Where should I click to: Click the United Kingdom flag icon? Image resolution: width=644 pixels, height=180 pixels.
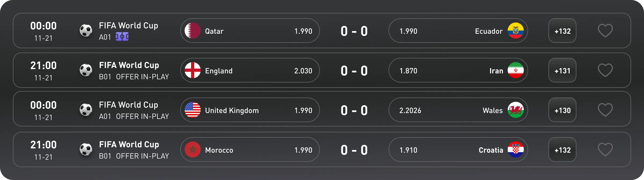[193, 110]
